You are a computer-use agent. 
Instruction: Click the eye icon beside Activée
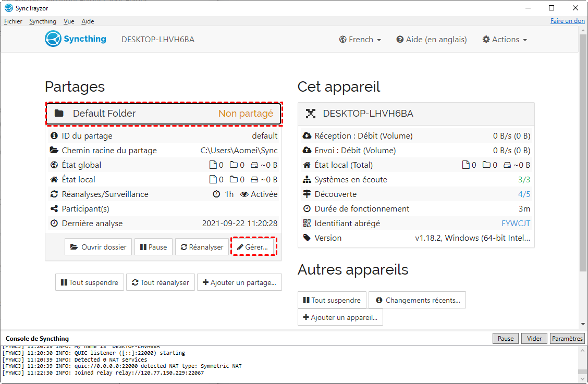coord(244,194)
